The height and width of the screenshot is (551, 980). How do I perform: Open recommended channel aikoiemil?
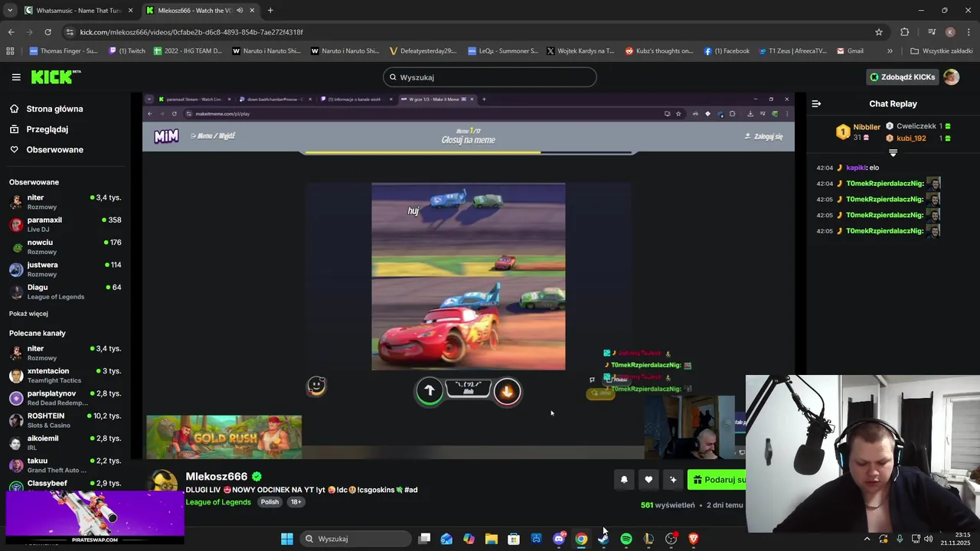65,442
